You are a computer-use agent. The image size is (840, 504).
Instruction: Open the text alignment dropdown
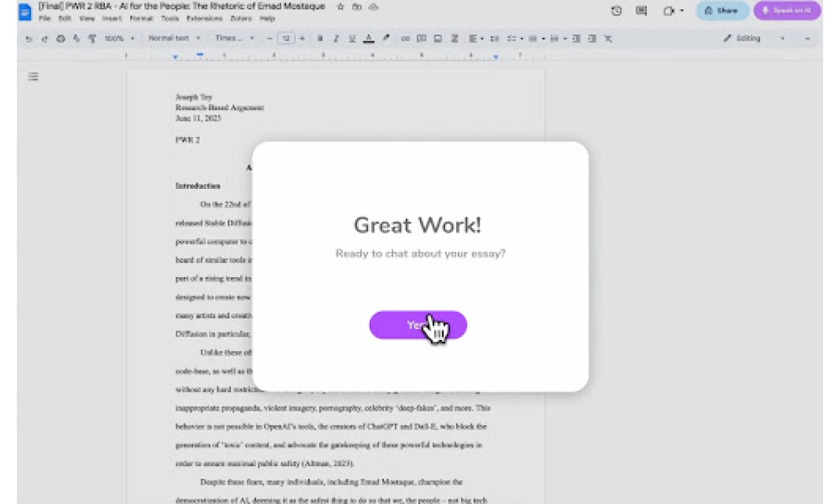coord(475,39)
